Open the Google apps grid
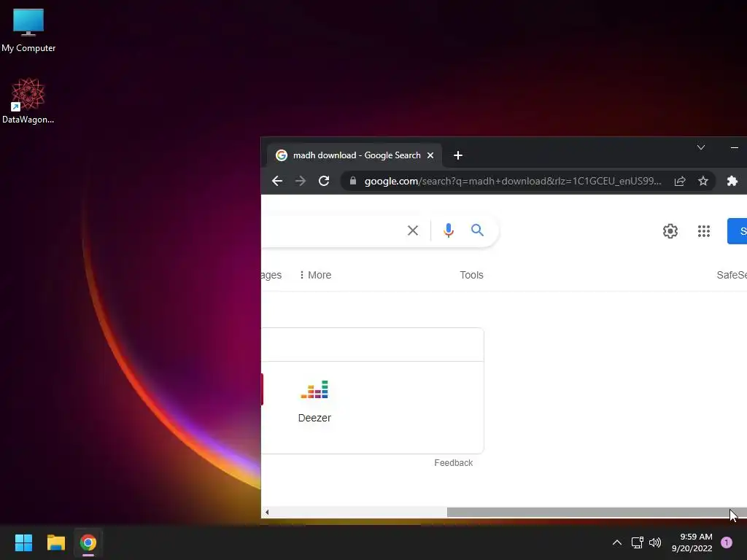This screenshot has height=560, width=747. click(704, 231)
